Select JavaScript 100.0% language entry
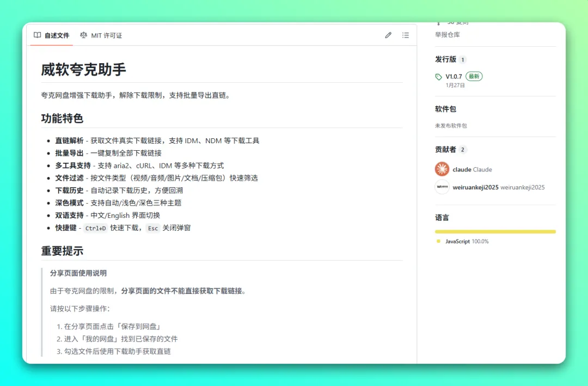 pos(463,241)
